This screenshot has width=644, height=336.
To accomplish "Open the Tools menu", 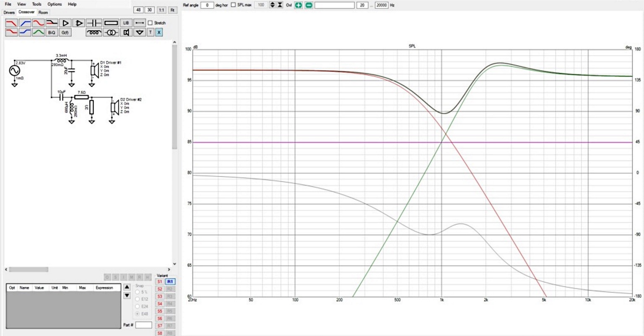I will click(37, 4).
